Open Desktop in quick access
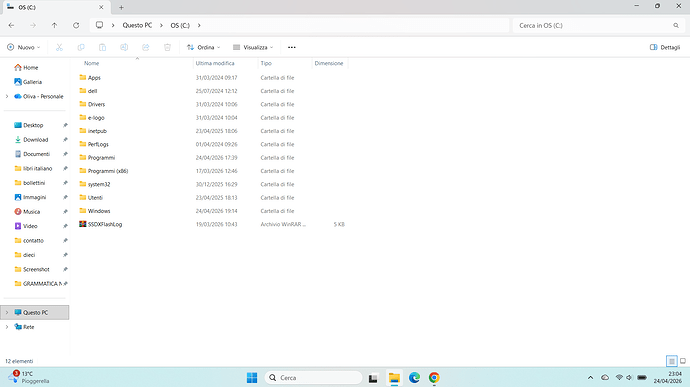This screenshot has width=690, height=387. click(x=29, y=125)
